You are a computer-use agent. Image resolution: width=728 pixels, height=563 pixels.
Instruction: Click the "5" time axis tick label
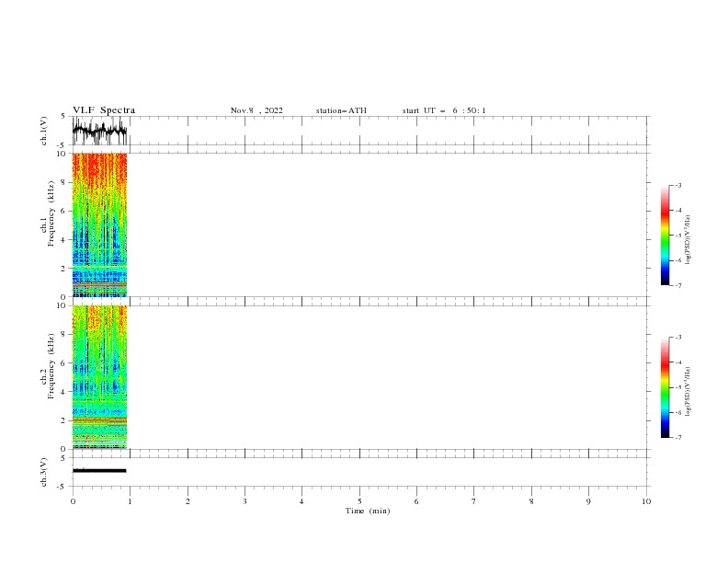(x=359, y=501)
